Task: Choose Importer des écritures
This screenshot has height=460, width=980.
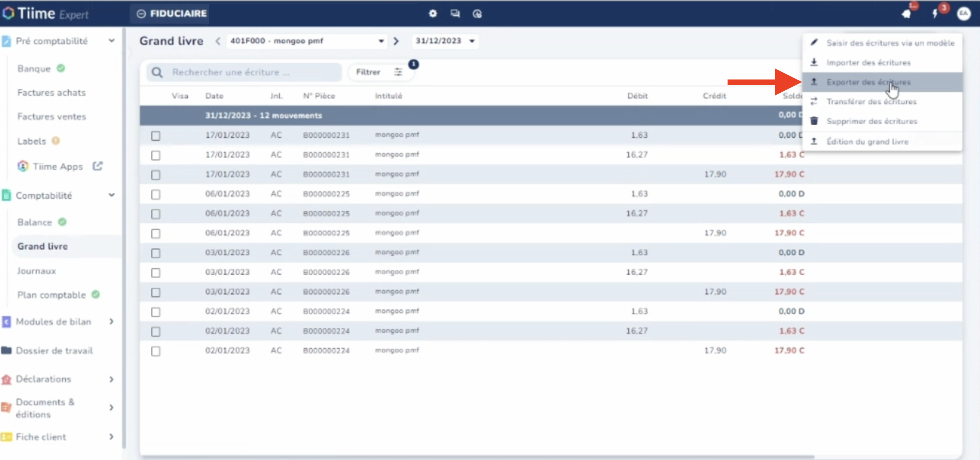Action: point(883,62)
